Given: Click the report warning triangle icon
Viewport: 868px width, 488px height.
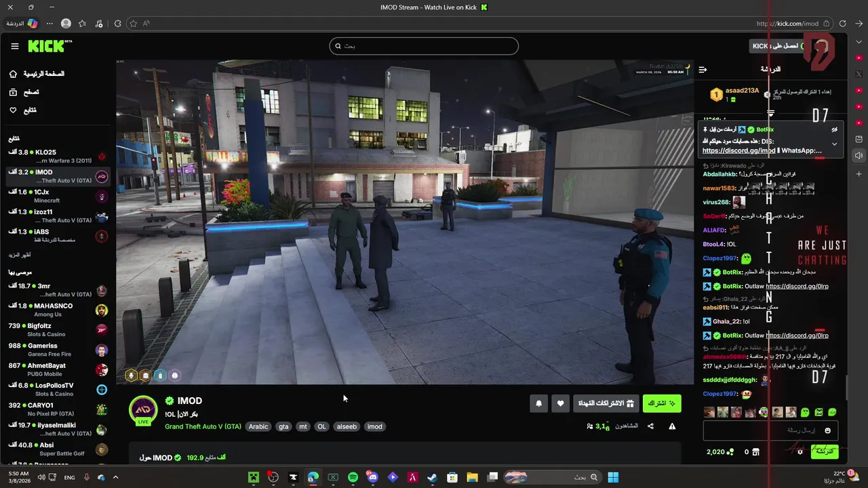Looking at the screenshot, I should 672,426.
